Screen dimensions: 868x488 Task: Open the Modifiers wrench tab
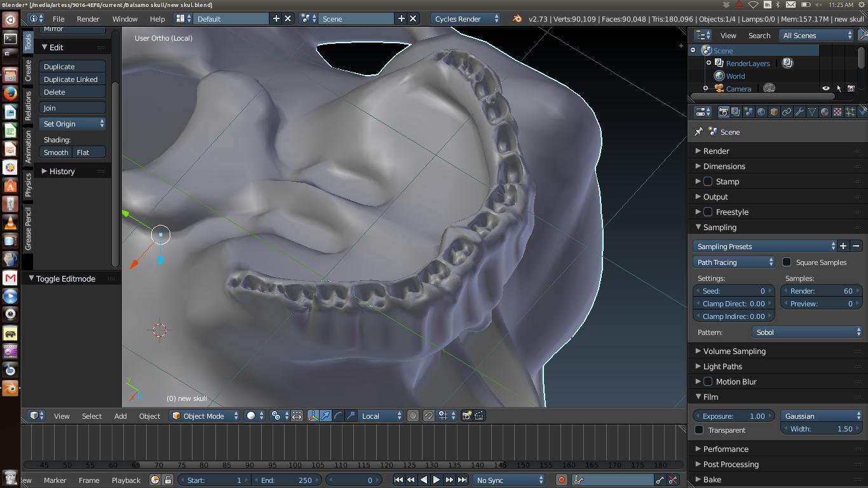(799, 112)
